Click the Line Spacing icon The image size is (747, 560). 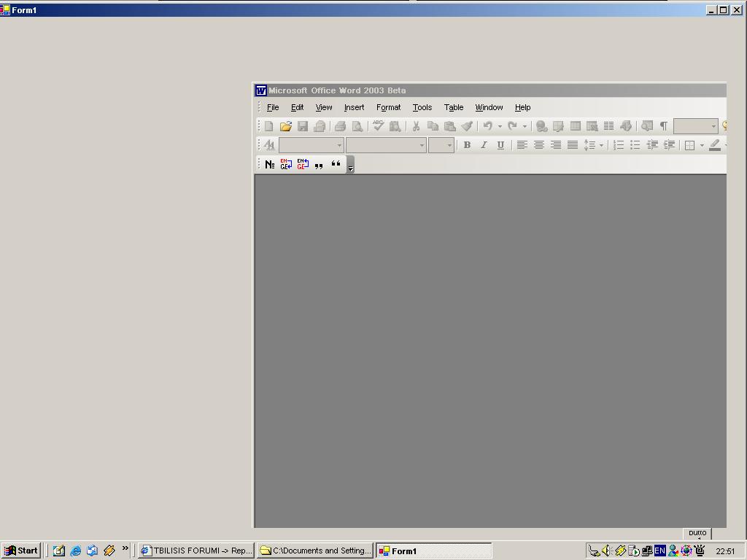click(x=589, y=145)
